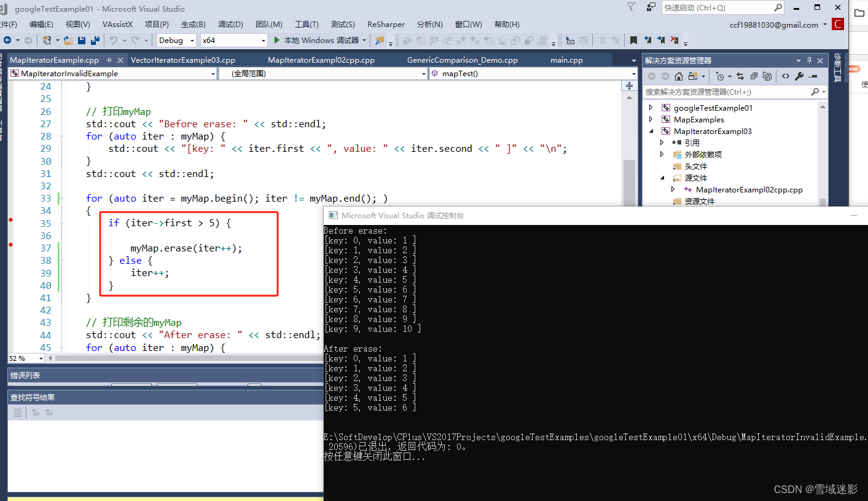Open the 诊断工具 side panel tab
Image resolution: width=868 pixels, height=501 pixels.
838,68
